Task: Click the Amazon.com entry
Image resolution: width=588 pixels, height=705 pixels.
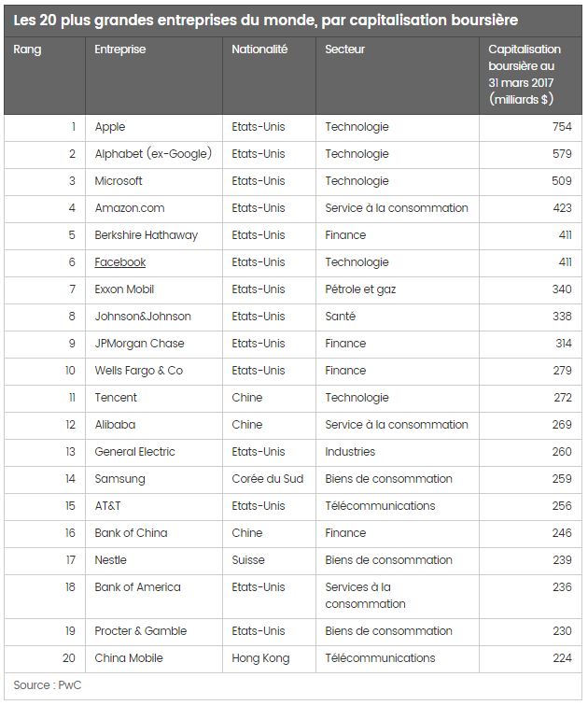Action: tap(130, 207)
